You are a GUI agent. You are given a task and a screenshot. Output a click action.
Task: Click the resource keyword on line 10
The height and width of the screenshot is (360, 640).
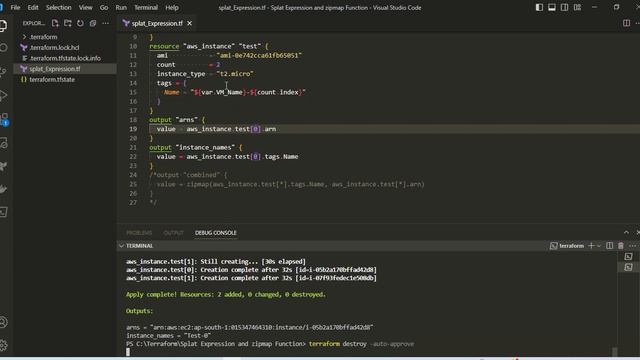click(164, 46)
